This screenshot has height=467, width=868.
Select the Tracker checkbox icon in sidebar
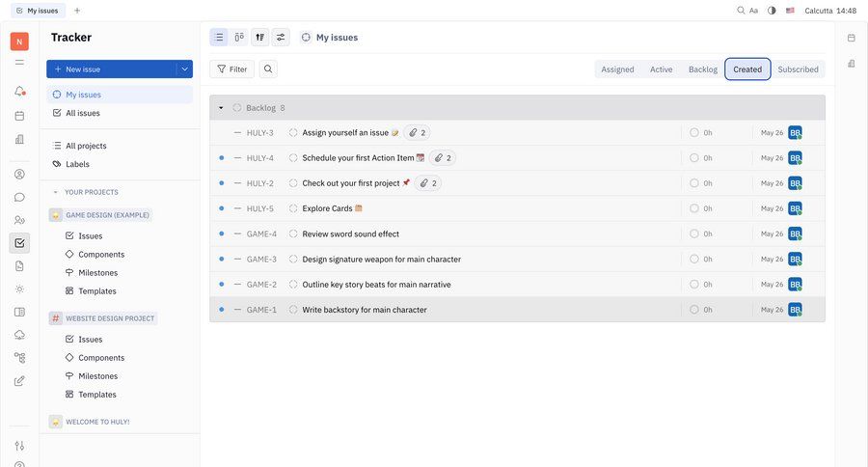[19, 242]
